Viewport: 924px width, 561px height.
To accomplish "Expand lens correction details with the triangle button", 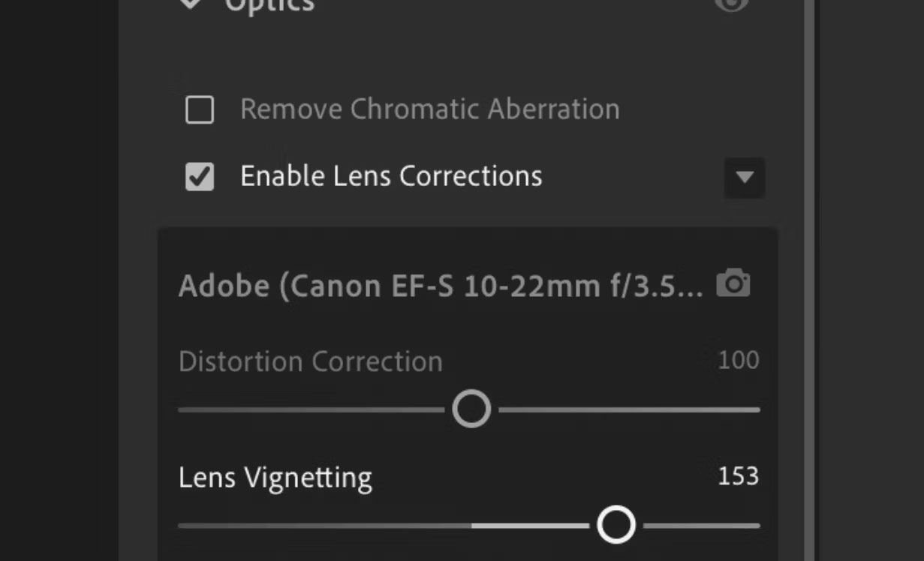I will [744, 178].
